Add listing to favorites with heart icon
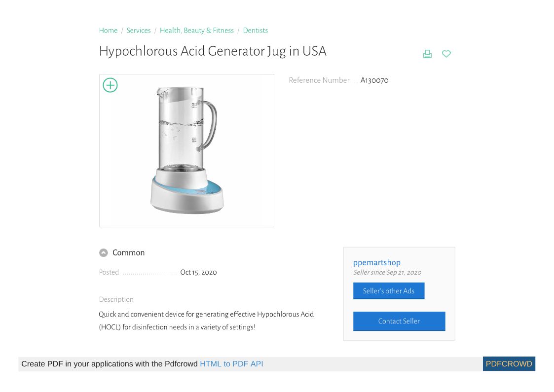 tap(446, 54)
